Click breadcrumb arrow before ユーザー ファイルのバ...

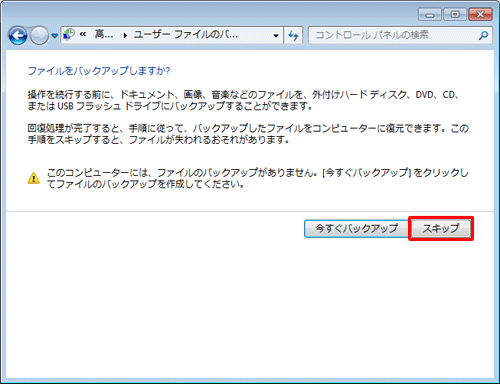pos(125,35)
